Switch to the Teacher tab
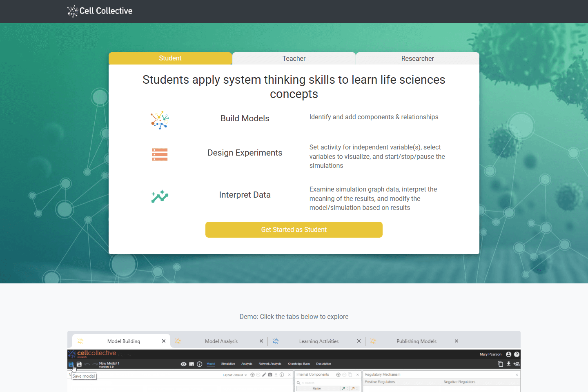 click(x=294, y=58)
